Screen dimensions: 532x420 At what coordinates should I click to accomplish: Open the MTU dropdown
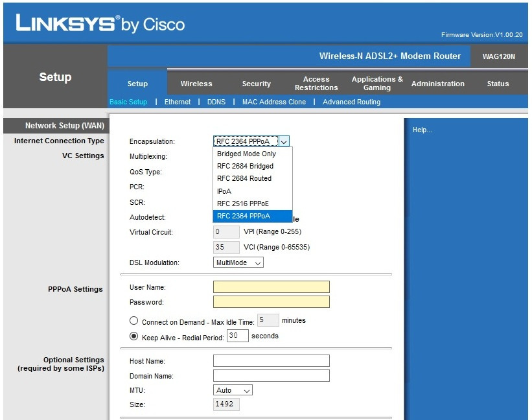pos(233,390)
